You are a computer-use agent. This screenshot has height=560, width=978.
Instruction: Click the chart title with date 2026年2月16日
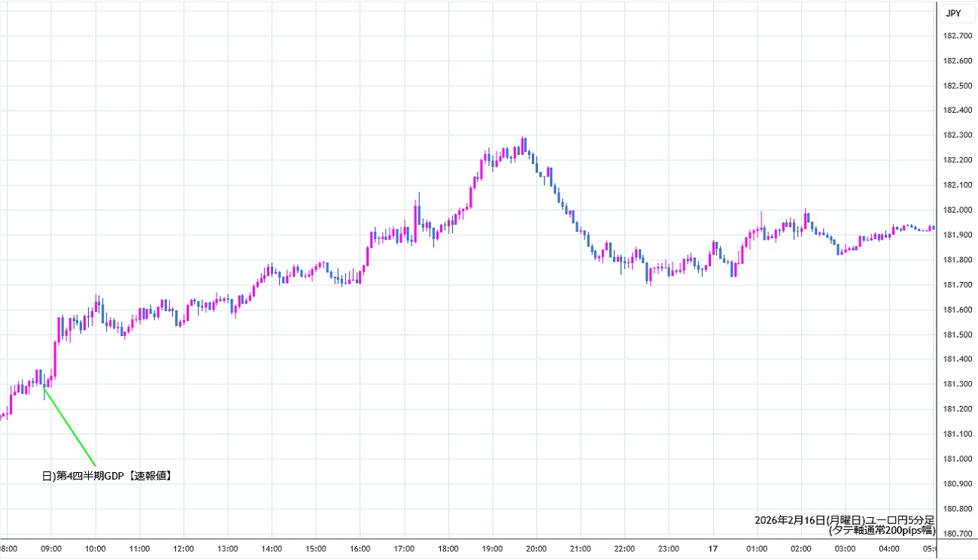click(844, 520)
